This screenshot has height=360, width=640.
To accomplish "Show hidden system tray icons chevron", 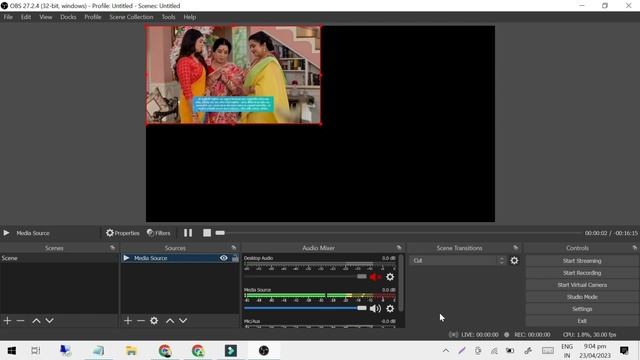I will tap(446, 351).
